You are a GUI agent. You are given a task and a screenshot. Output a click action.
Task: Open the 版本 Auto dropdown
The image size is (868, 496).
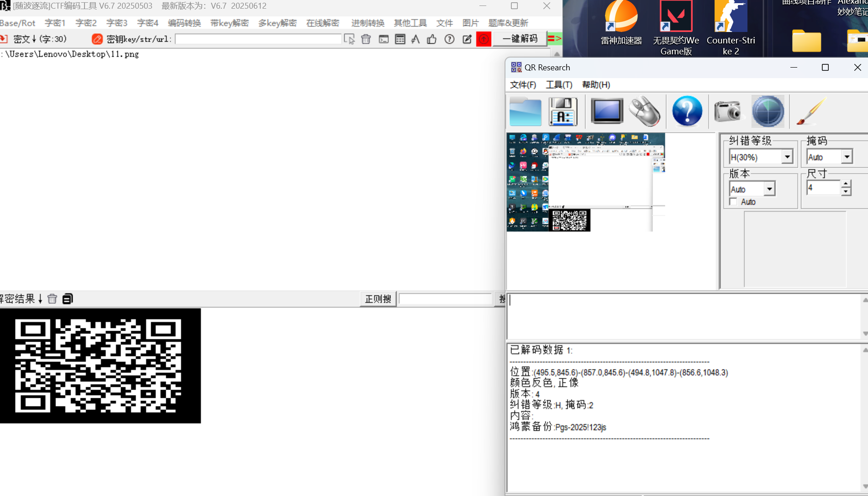769,189
